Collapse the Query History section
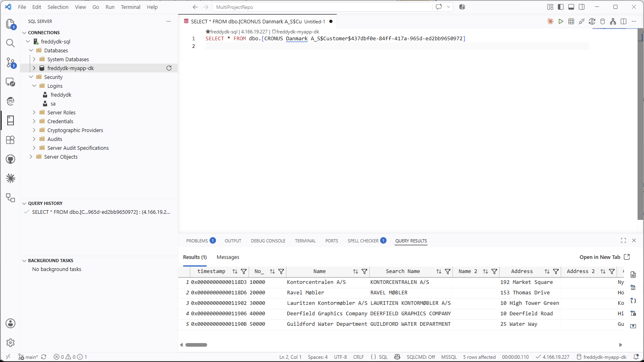644x362 pixels. (24, 203)
